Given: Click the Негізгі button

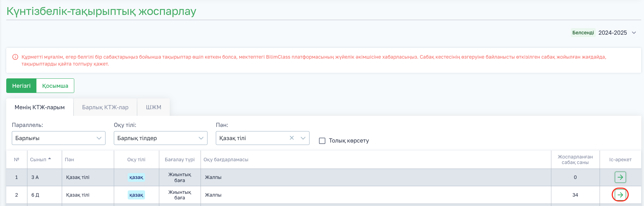Looking at the screenshot, I should point(21,86).
